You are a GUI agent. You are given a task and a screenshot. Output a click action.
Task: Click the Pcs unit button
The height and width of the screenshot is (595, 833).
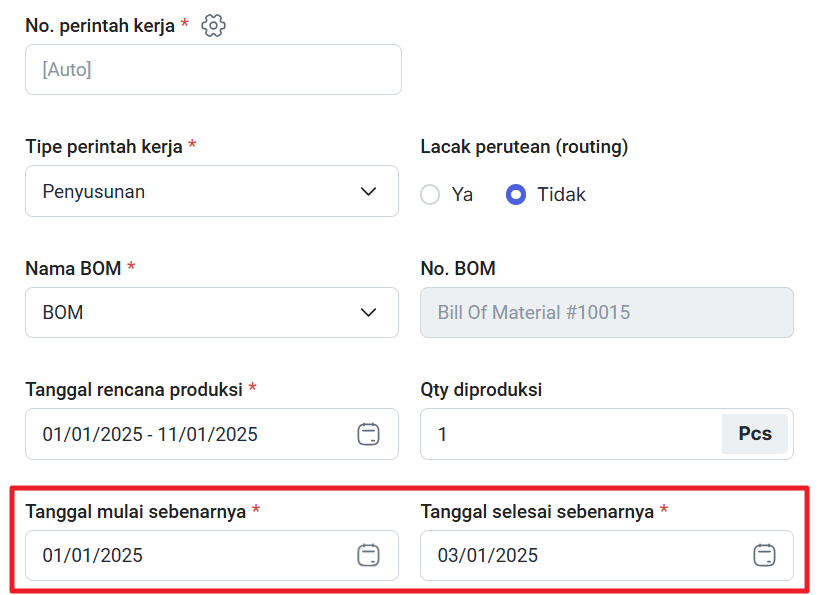pos(755,434)
